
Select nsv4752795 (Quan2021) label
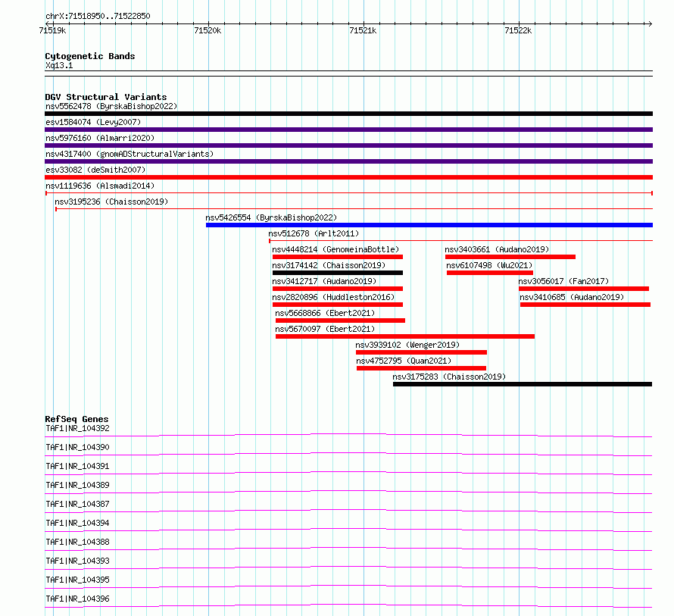(x=404, y=361)
